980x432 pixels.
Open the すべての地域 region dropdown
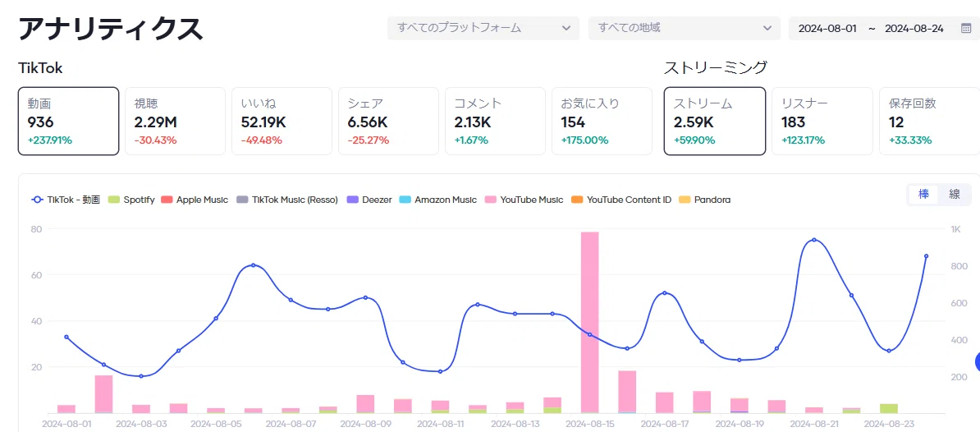tap(684, 28)
